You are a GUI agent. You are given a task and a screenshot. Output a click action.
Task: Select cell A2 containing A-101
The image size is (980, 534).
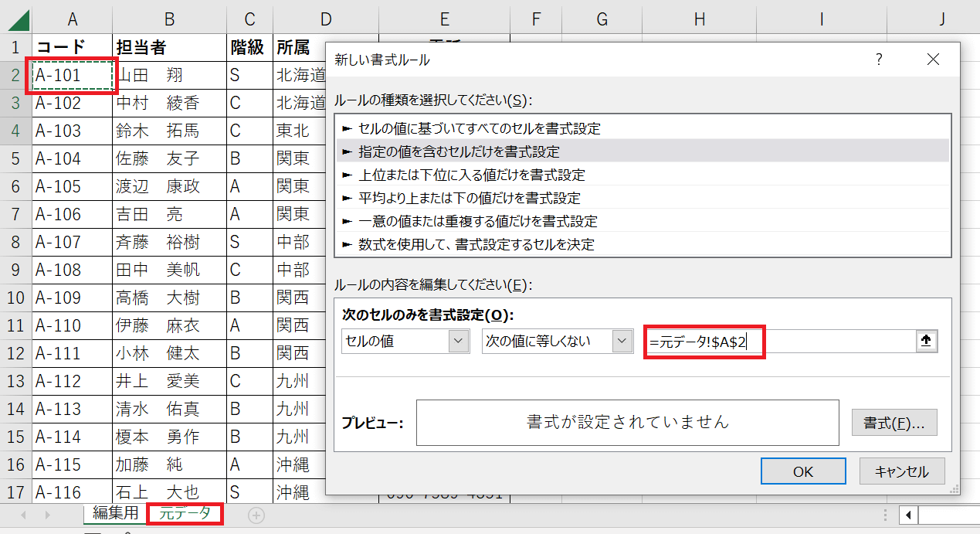(x=72, y=76)
